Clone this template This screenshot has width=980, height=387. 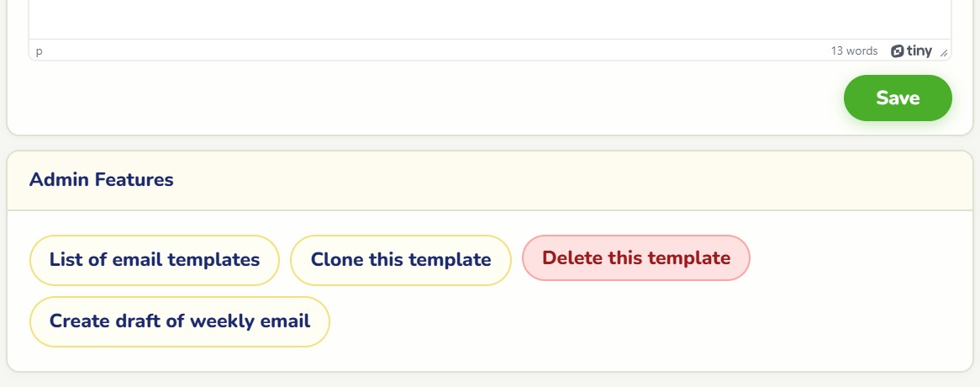click(401, 260)
